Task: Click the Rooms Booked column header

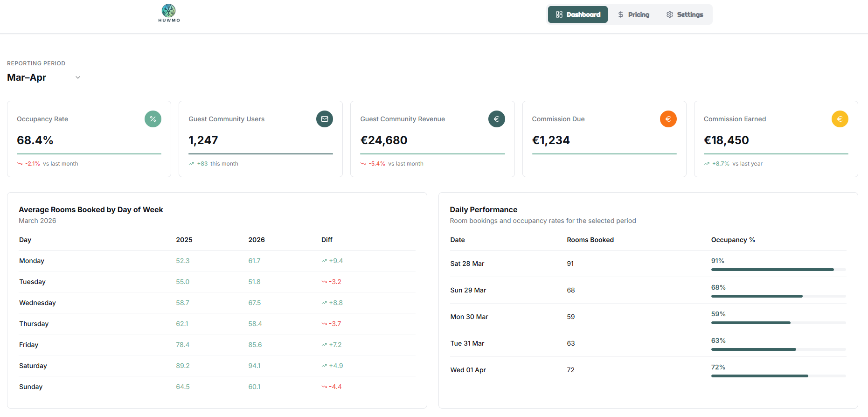Action: [590, 240]
